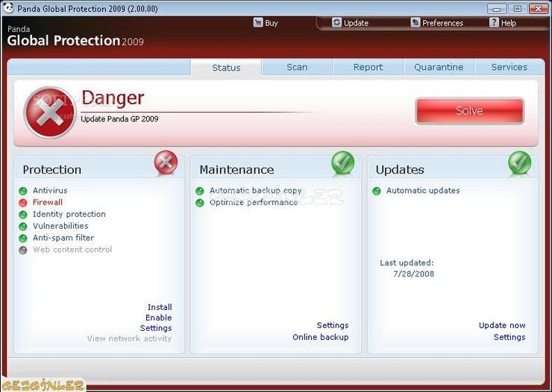Click the large red Danger cross icon
Viewport: 552px width, 392px height.
coord(50,112)
